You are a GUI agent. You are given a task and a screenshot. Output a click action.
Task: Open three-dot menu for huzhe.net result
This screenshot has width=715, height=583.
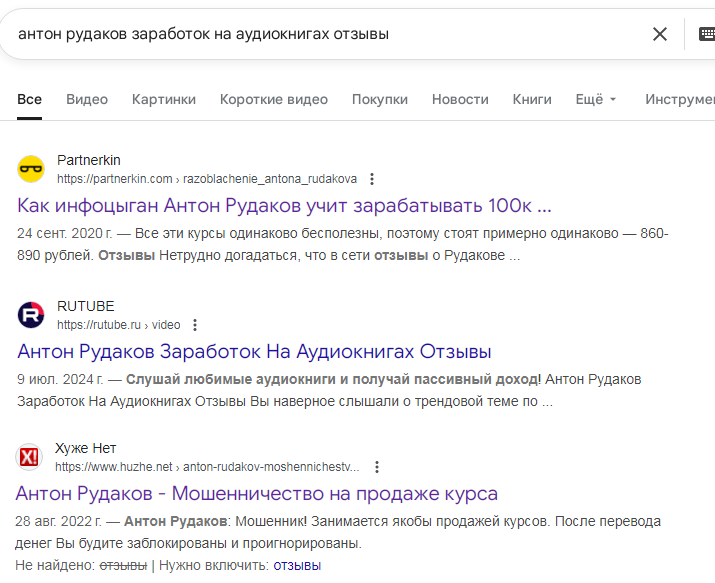377,467
